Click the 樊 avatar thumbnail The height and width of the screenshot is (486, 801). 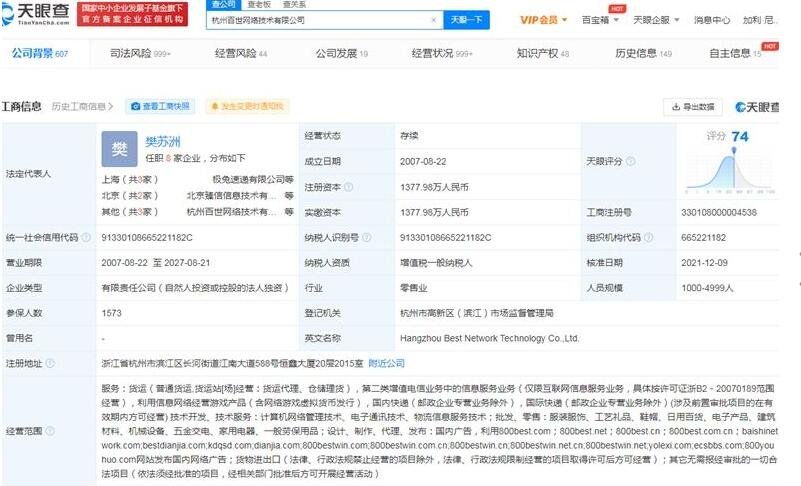click(120, 149)
